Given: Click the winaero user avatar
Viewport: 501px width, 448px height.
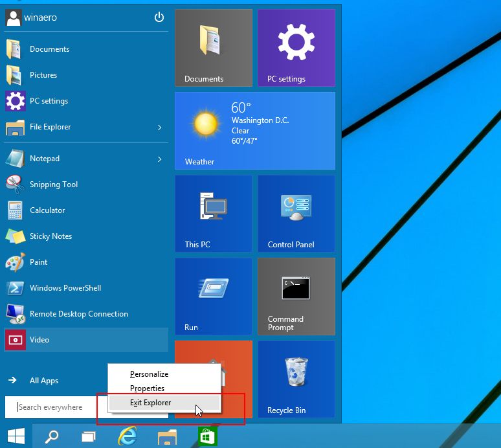Looking at the screenshot, I should click(14, 17).
